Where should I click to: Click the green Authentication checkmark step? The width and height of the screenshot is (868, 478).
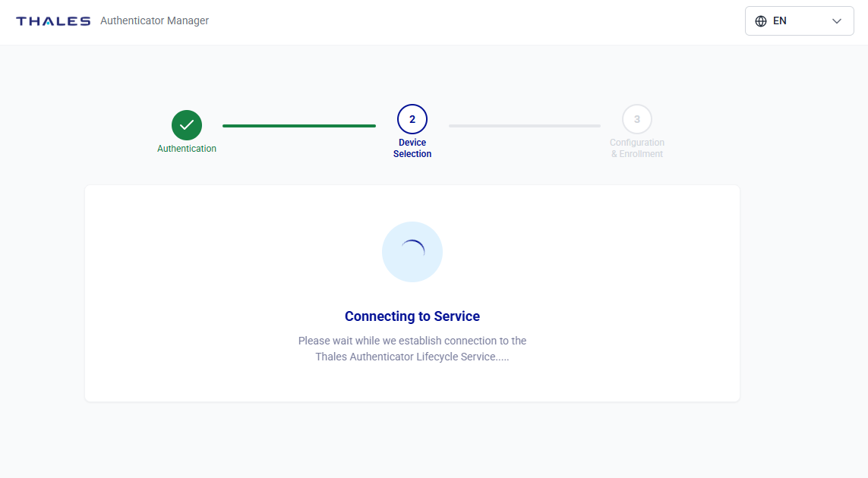(187, 125)
